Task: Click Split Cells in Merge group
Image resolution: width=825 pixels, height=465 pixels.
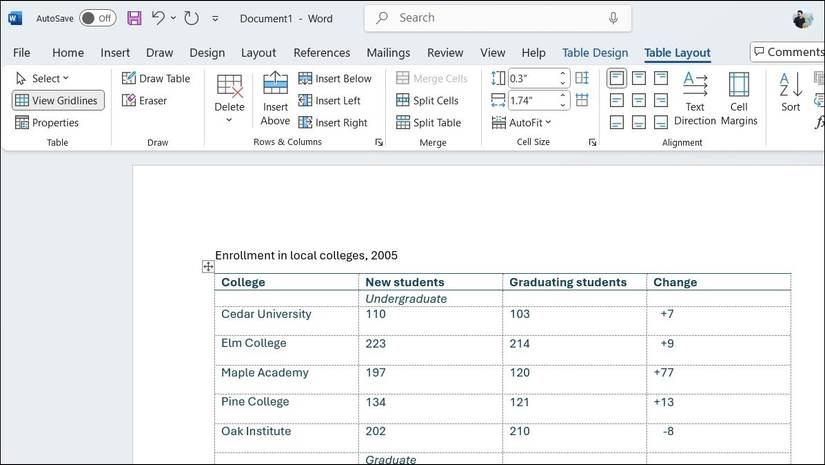Action: [x=427, y=100]
